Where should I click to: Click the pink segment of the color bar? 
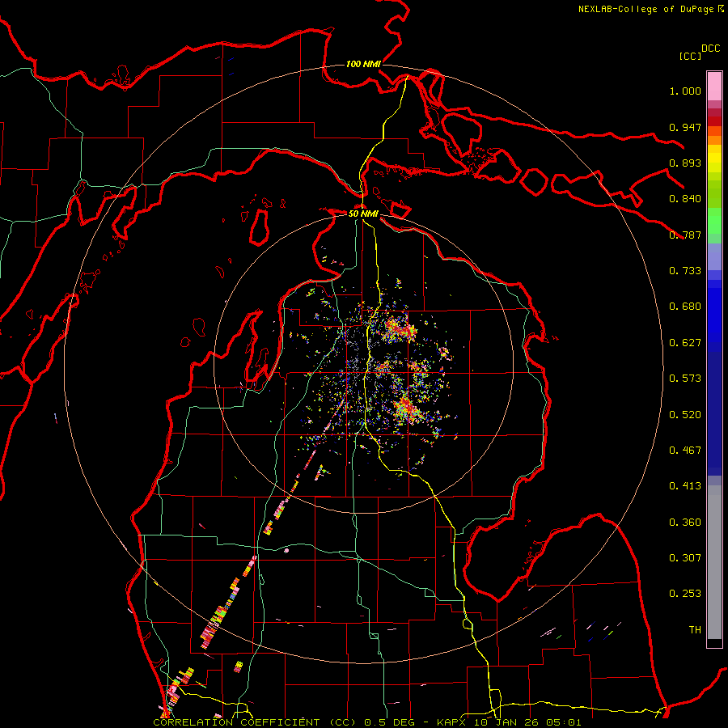click(714, 86)
